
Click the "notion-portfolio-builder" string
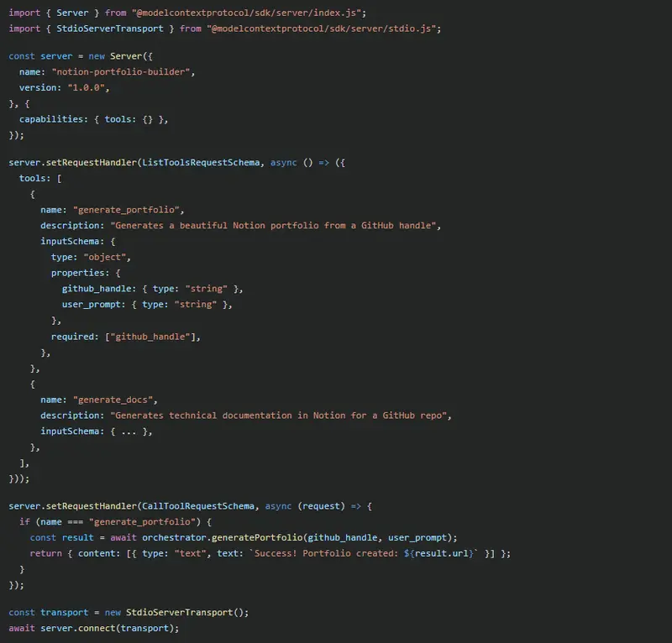[x=121, y=72]
